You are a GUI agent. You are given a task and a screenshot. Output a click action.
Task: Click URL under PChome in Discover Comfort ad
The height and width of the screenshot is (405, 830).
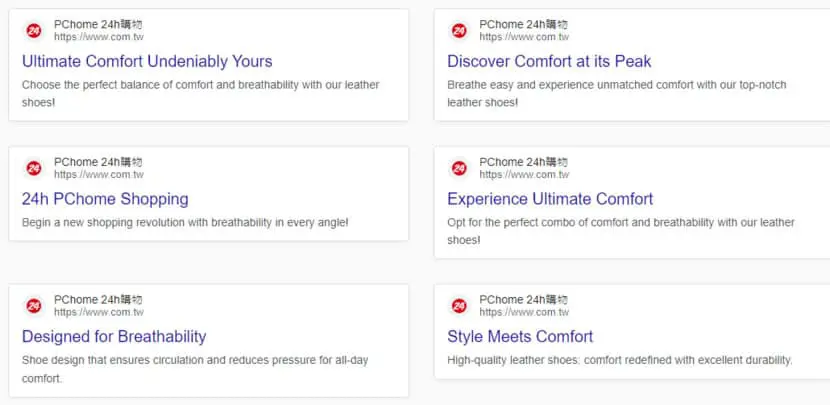click(524, 37)
